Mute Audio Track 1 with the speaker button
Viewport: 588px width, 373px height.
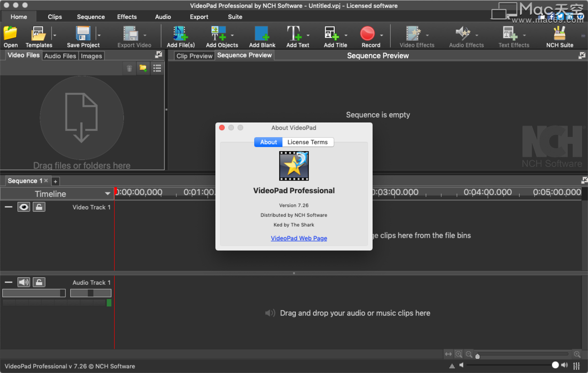(24, 282)
